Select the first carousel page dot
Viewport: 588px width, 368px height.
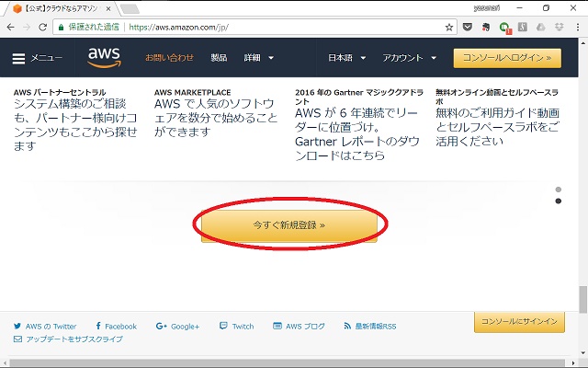point(558,190)
